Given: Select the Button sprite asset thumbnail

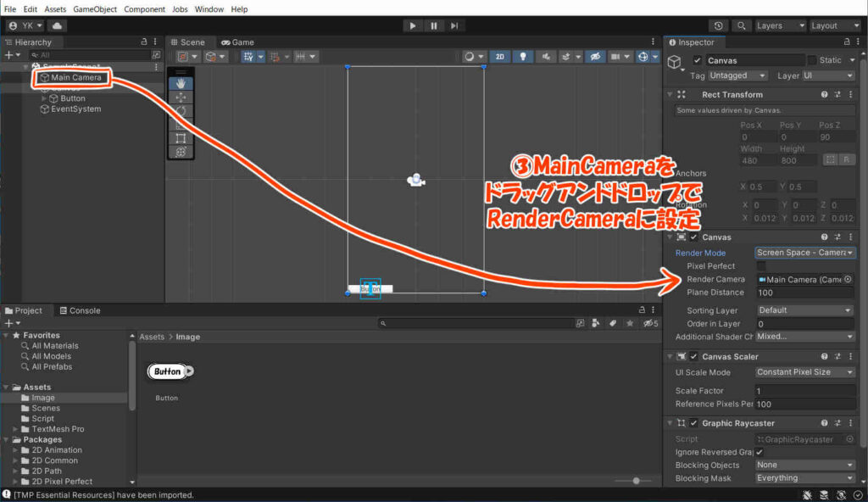Looking at the screenshot, I should [170, 371].
